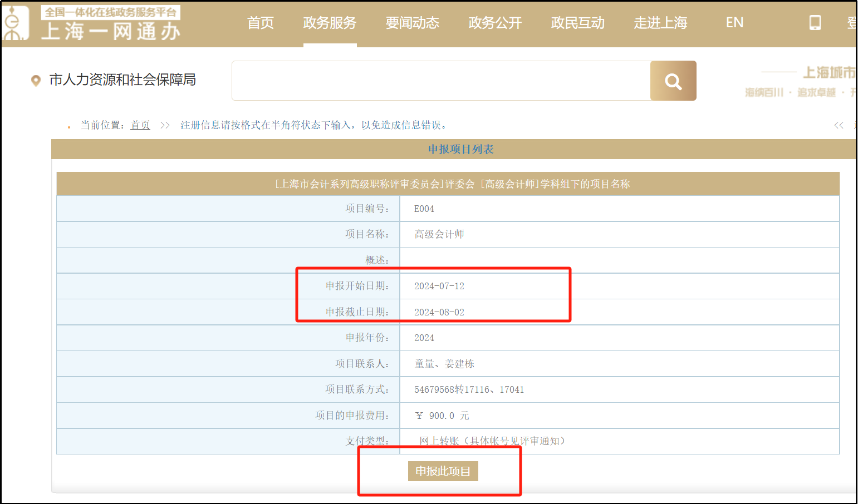Go to the 政务公开 section
Image resolution: width=858 pixels, height=504 pixels.
click(x=495, y=23)
